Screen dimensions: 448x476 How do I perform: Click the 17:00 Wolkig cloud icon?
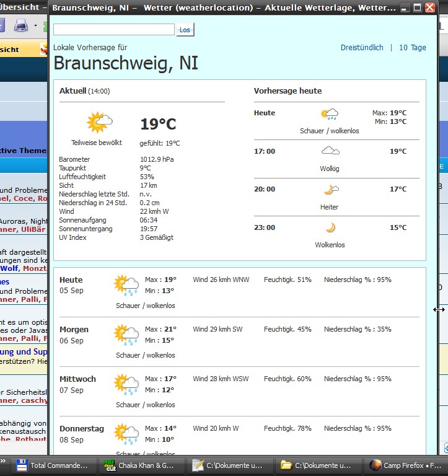tap(330, 151)
